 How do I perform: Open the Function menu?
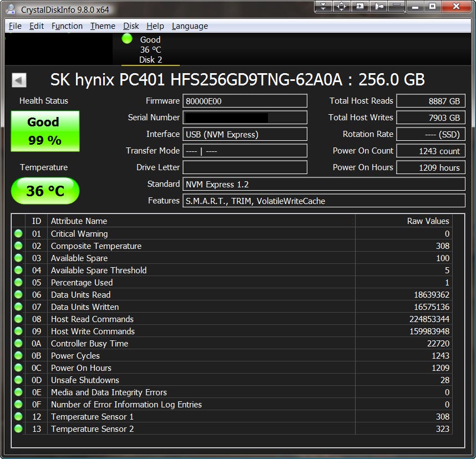(67, 26)
